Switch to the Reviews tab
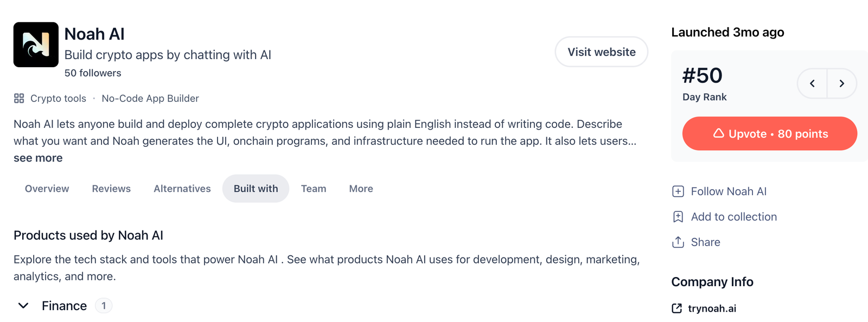868x322 pixels. (x=111, y=189)
